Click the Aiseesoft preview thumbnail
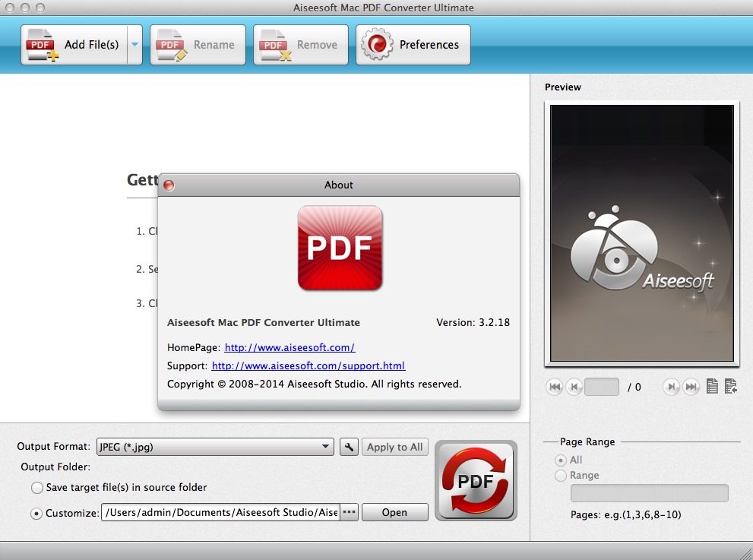Screen dimensions: 753x560 (641, 233)
